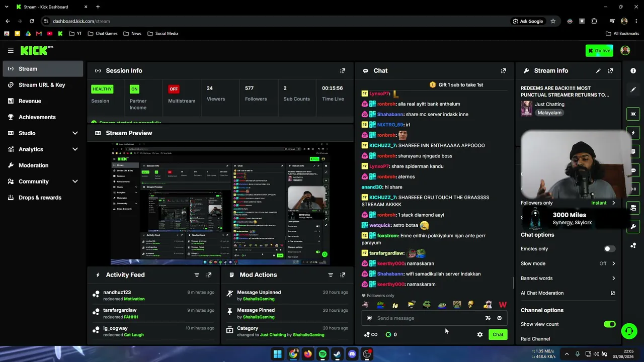Open Discord from the taskbar
This screenshot has height=362, width=644.
pyautogui.click(x=352, y=354)
